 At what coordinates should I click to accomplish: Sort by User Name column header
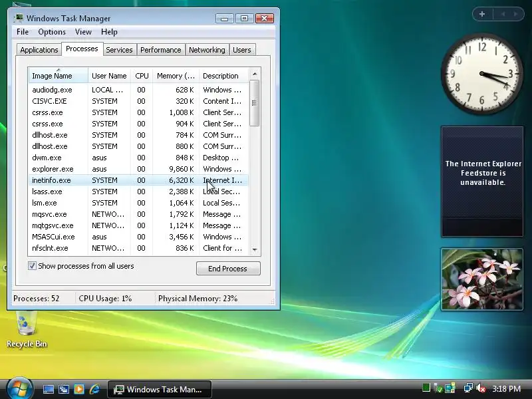click(x=109, y=76)
